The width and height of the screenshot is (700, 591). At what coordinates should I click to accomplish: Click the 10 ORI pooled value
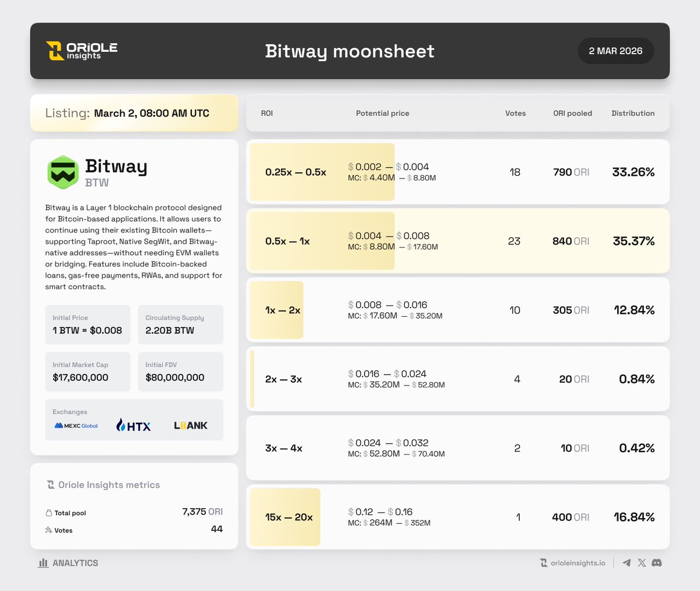tap(575, 448)
